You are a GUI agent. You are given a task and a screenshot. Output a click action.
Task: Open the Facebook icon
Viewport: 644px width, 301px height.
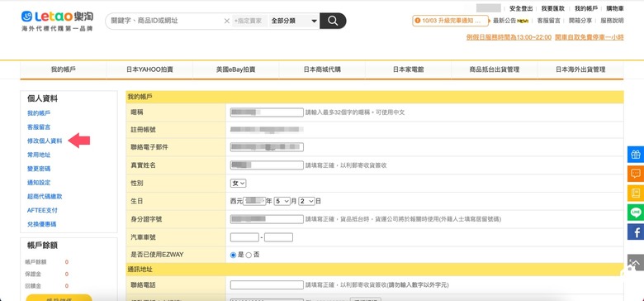point(636,232)
